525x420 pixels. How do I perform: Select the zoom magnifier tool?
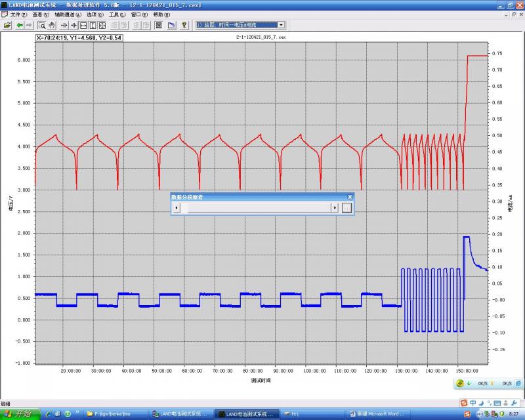41,25
